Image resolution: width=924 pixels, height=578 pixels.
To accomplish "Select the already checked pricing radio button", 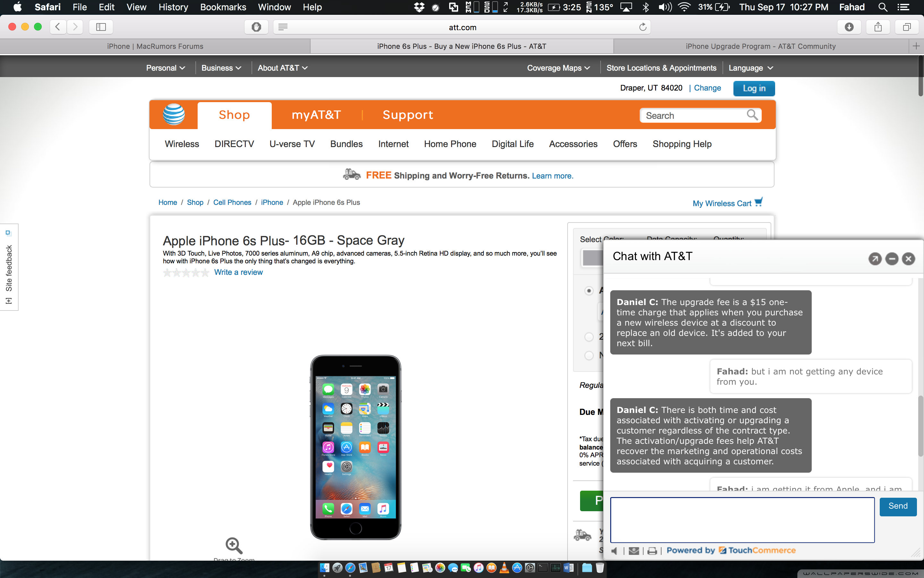I will pos(589,291).
